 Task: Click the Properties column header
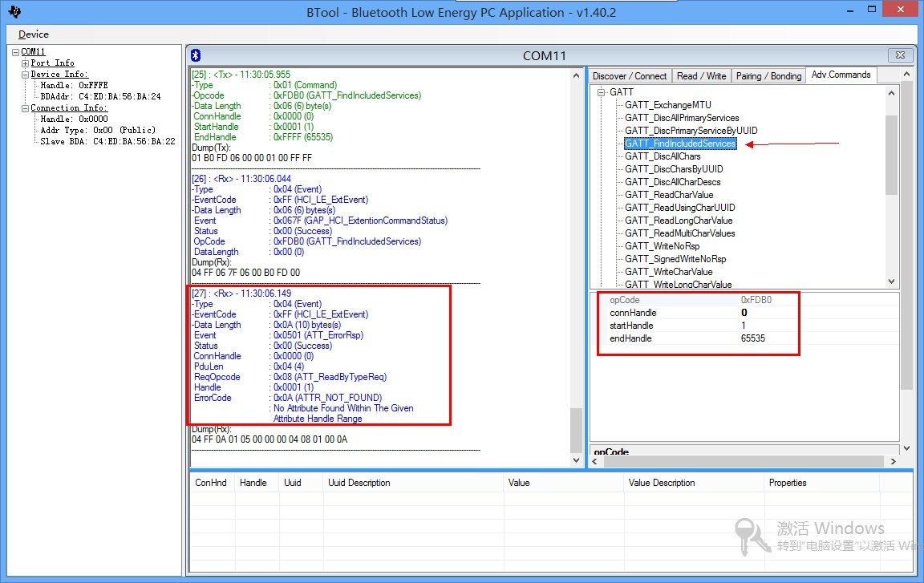821,483
